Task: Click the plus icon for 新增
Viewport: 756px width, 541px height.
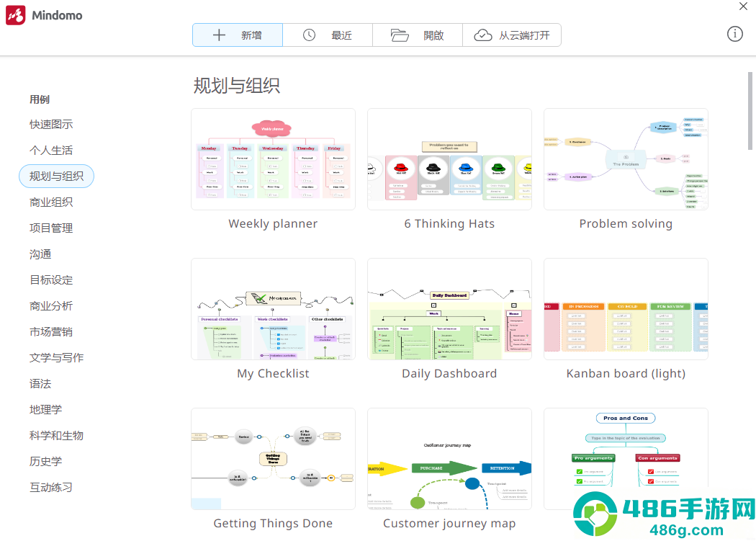Action: [219, 35]
